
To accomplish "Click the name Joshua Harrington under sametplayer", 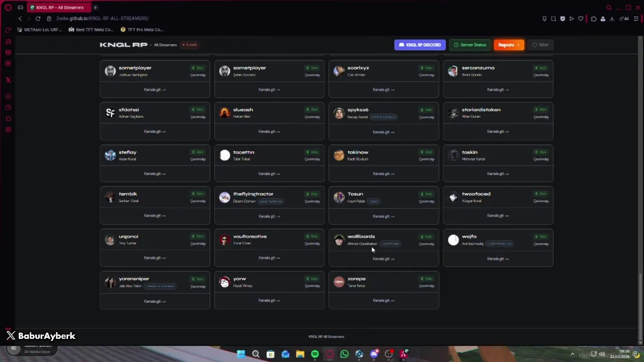I will [x=133, y=75].
